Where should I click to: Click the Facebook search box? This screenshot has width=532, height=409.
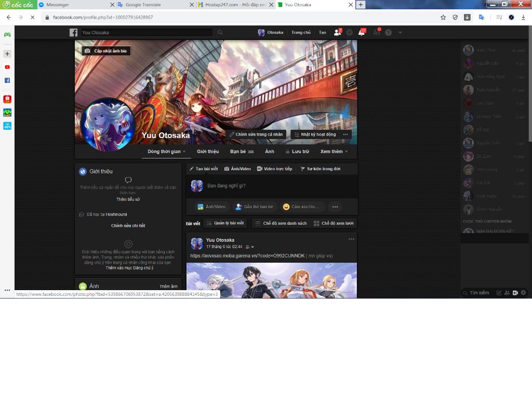pos(146,33)
